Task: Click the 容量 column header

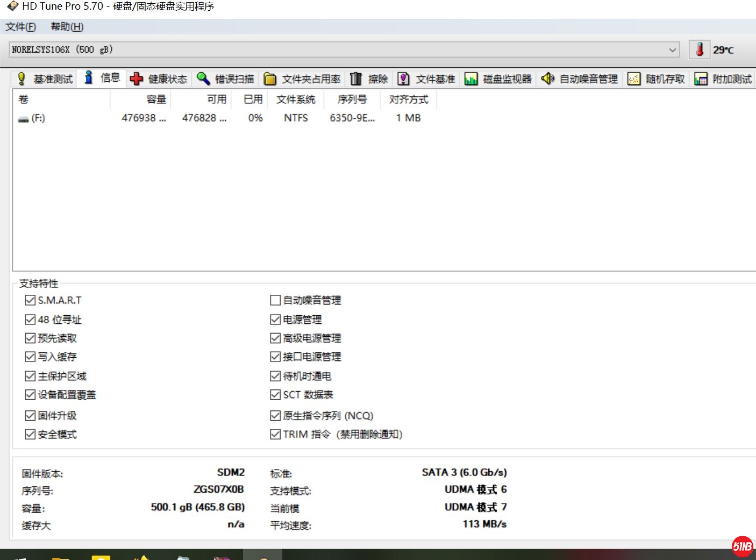Action: [156, 100]
